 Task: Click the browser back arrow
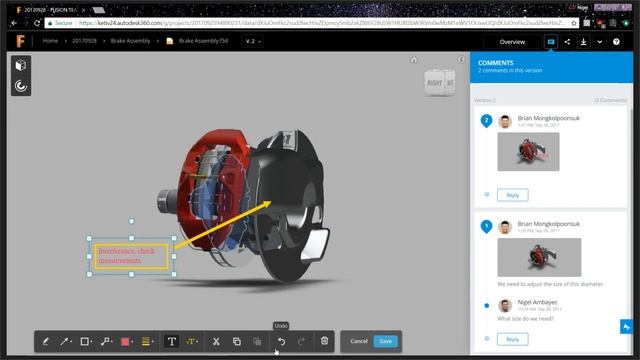tap(13, 23)
